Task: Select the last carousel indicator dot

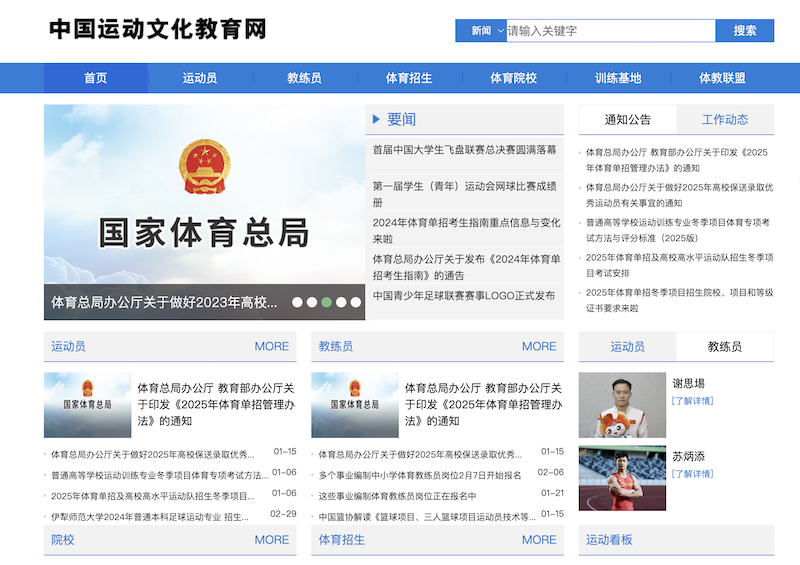Action: click(x=355, y=302)
